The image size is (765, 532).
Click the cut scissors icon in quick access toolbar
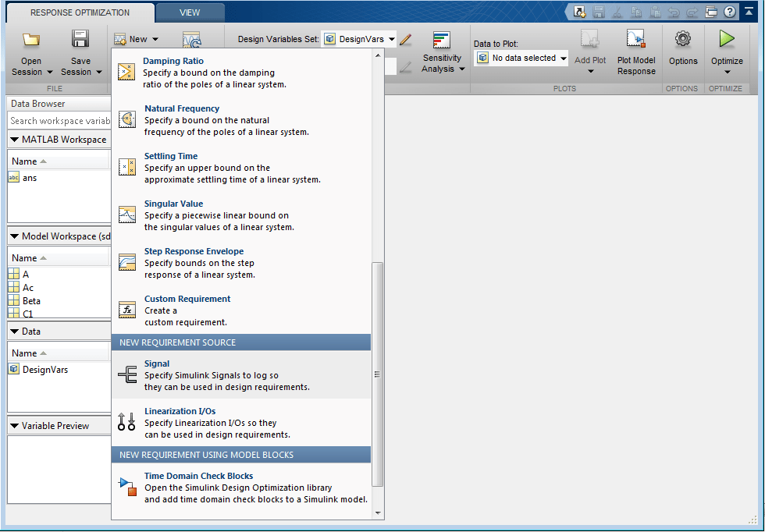[617, 12]
